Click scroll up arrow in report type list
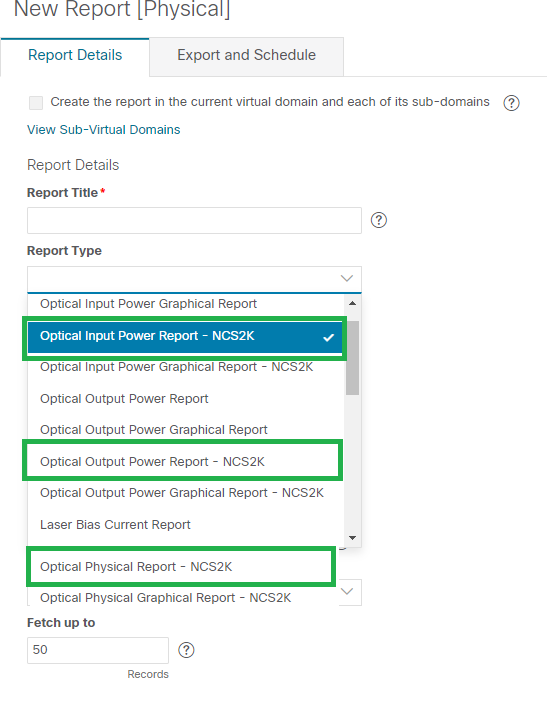The width and height of the screenshot is (547, 702). click(352, 304)
